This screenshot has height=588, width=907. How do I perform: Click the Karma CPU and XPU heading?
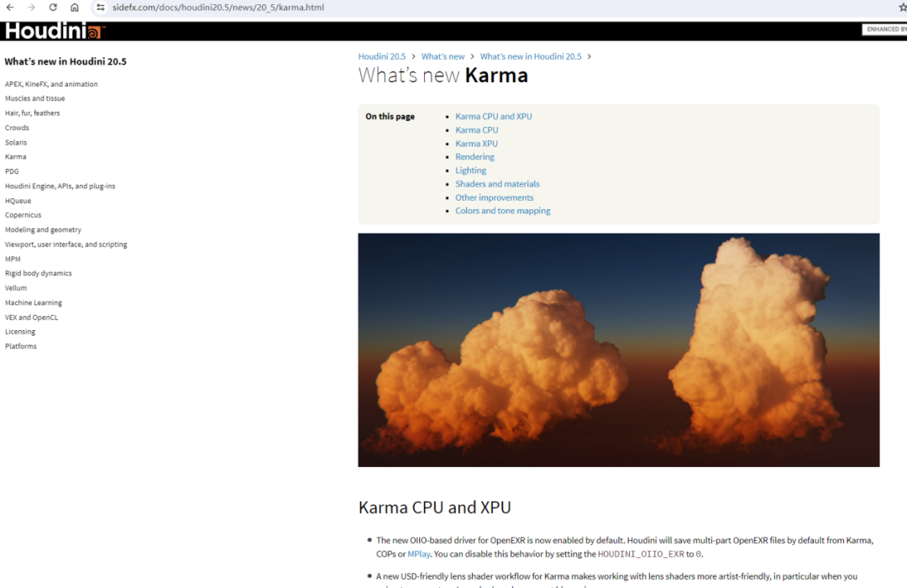[434, 507]
